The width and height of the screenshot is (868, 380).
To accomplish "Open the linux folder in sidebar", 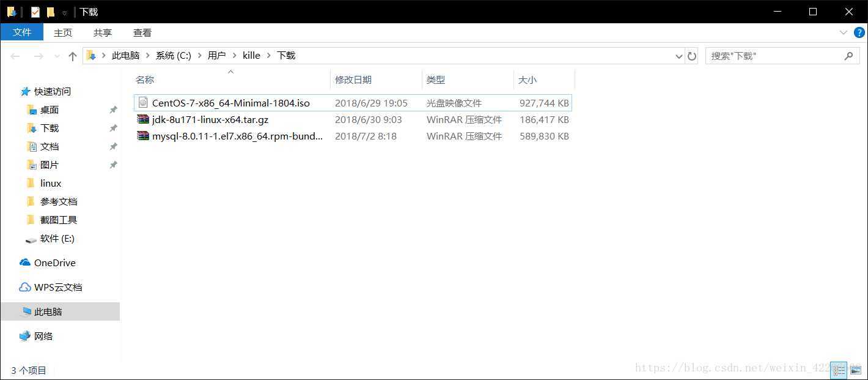I will pos(51,183).
